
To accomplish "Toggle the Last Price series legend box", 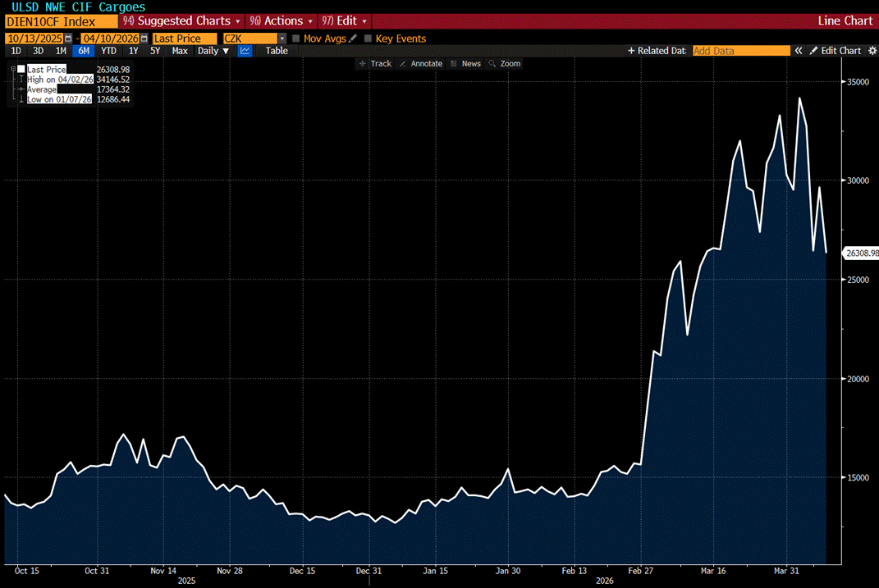I will [21, 70].
